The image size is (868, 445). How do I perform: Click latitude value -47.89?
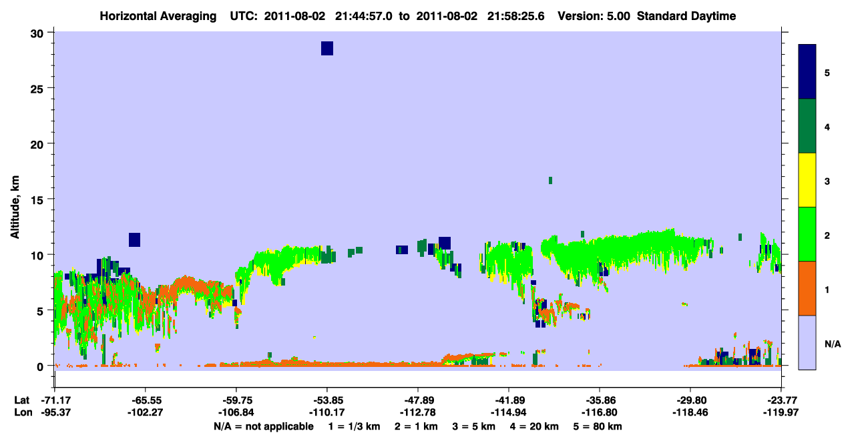pyautogui.click(x=418, y=400)
